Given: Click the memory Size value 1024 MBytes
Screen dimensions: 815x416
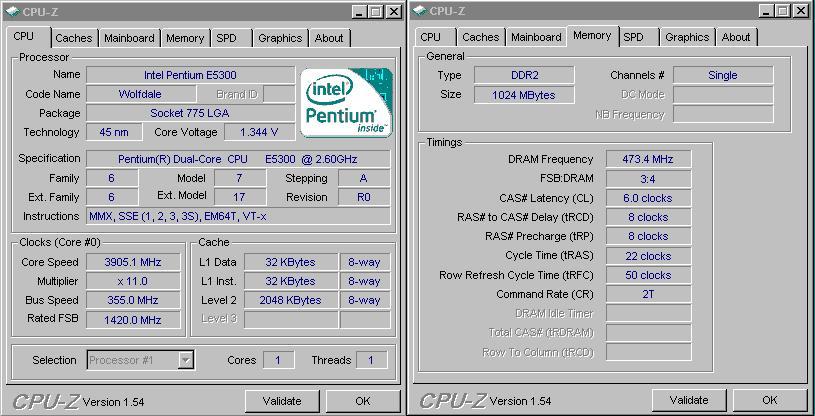Looking at the screenshot, I should [524, 95].
